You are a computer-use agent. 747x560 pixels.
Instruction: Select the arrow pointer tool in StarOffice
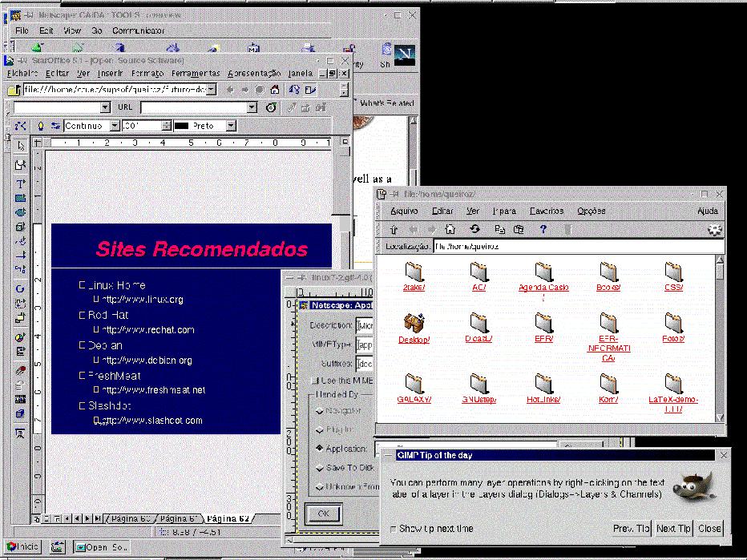pos(21,146)
